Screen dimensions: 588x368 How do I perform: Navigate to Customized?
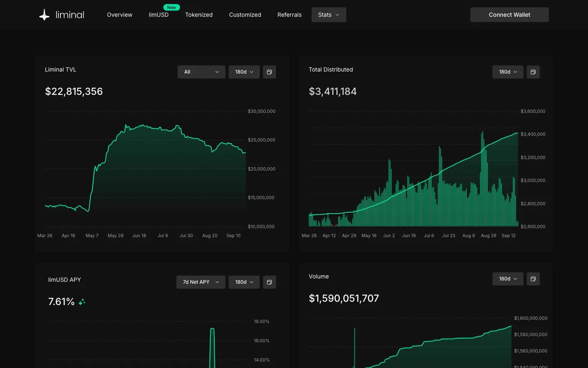point(245,15)
